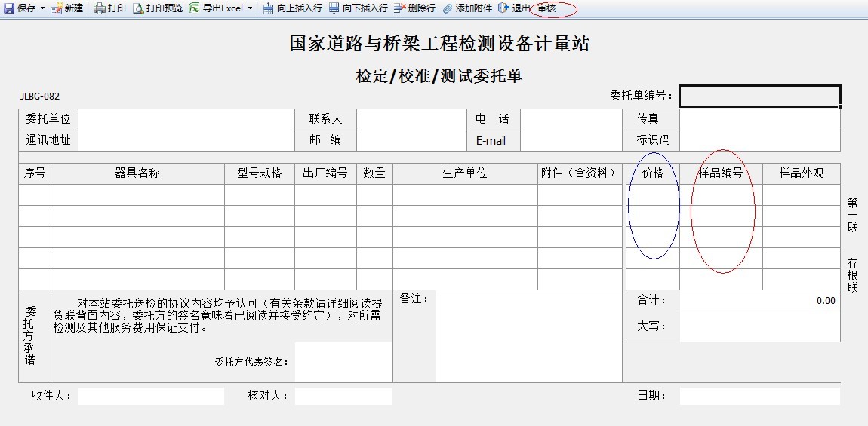Click the 审核 review button
This screenshot has height=426, width=868.
pos(547,8)
